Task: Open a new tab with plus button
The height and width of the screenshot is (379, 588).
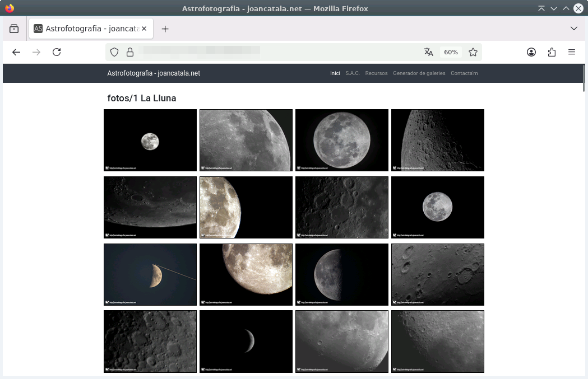Action: [x=165, y=29]
